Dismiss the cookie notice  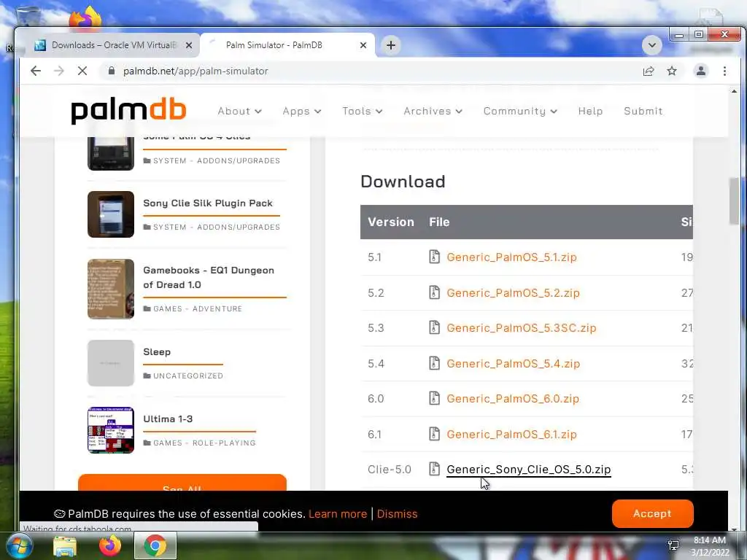(x=397, y=514)
